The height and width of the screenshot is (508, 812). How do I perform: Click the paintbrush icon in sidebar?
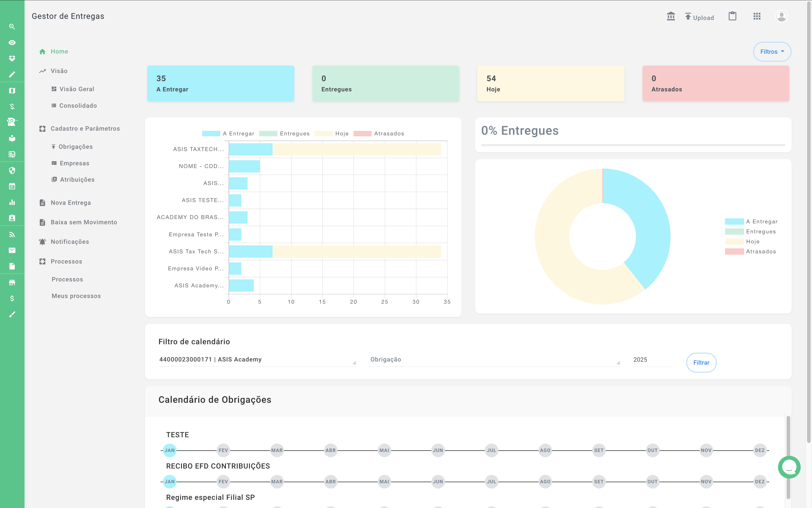12,315
